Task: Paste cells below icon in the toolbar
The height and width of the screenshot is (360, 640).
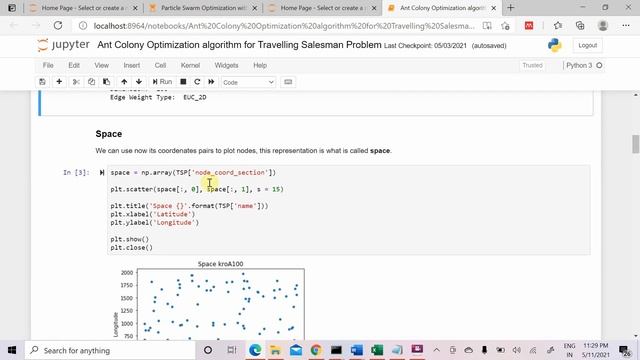Action: (107, 82)
